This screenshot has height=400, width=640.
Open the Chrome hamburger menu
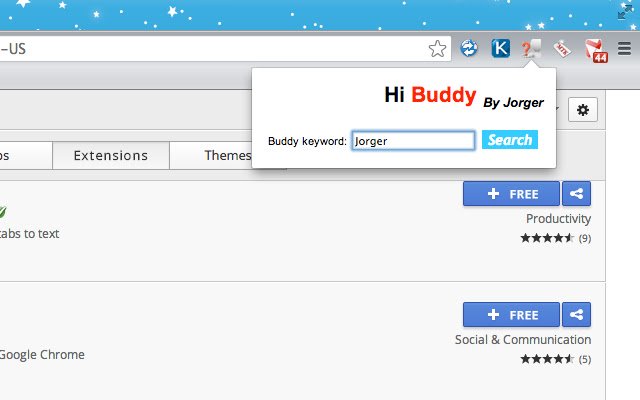(x=624, y=48)
